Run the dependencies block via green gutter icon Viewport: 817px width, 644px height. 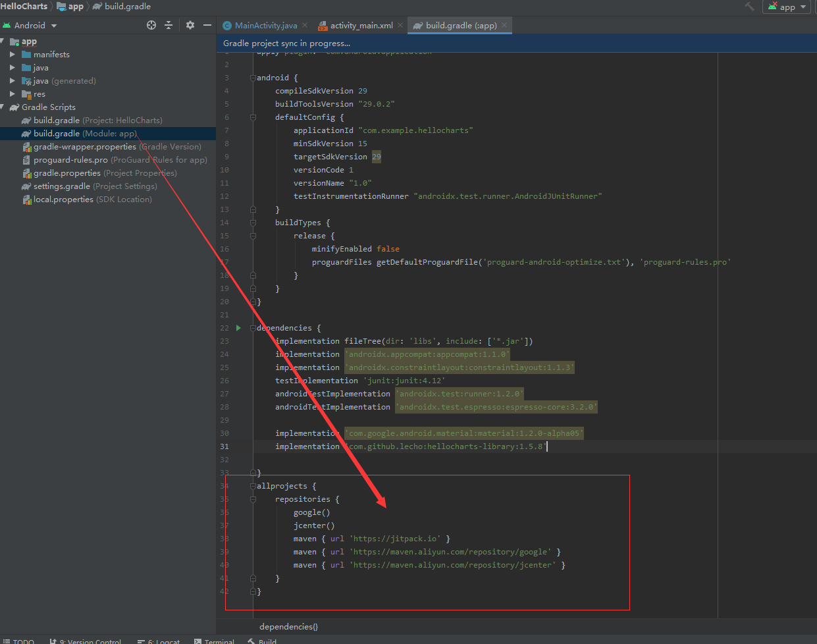tap(238, 327)
